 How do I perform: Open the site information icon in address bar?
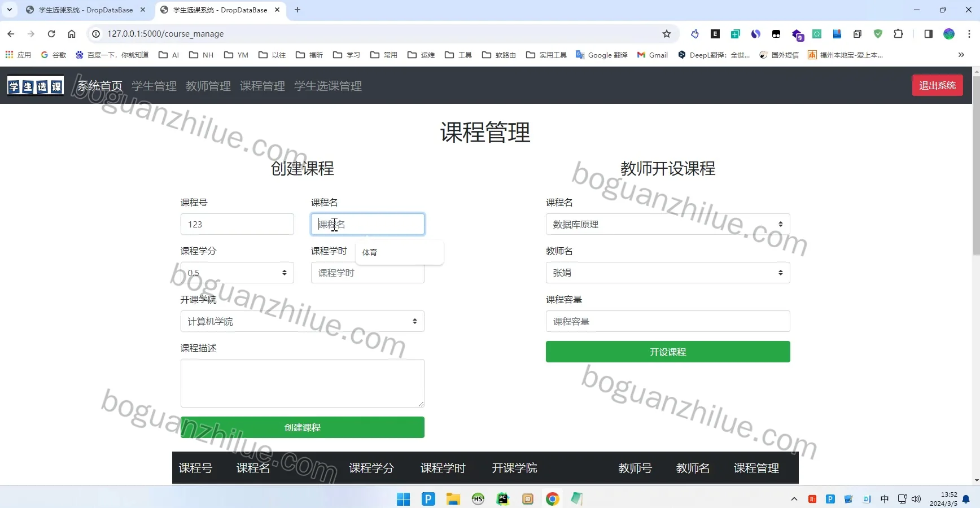pyautogui.click(x=96, y=34)
